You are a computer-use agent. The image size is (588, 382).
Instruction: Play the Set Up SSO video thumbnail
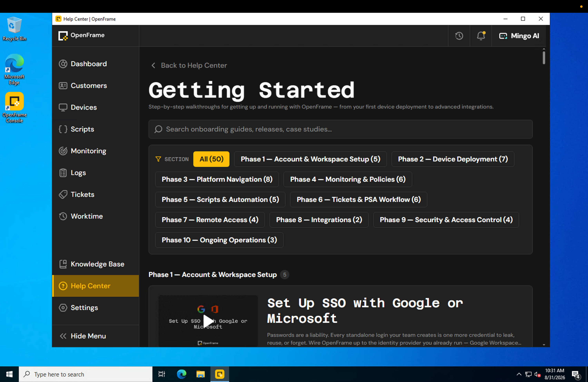[208, 321]
